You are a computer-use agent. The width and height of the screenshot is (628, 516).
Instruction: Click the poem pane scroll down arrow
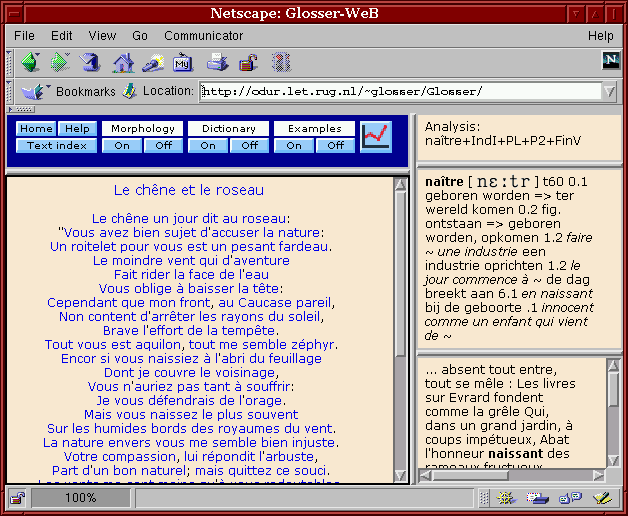(x=400, y=476)
